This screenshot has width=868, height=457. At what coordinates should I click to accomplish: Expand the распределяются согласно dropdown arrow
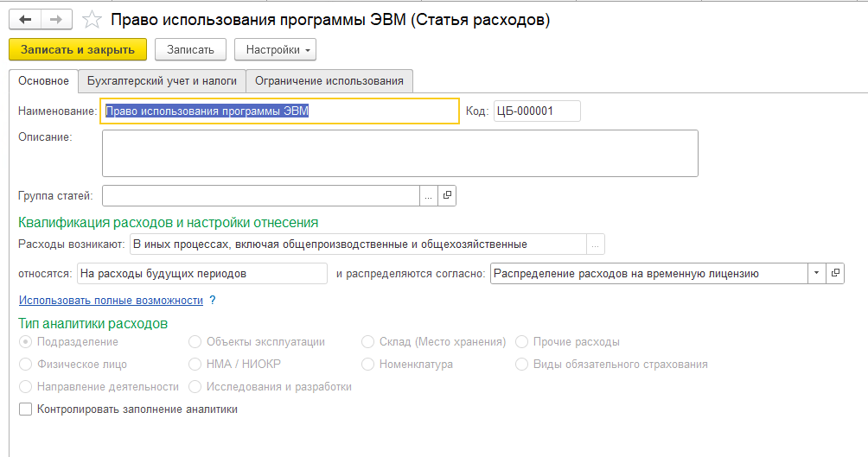817,274
